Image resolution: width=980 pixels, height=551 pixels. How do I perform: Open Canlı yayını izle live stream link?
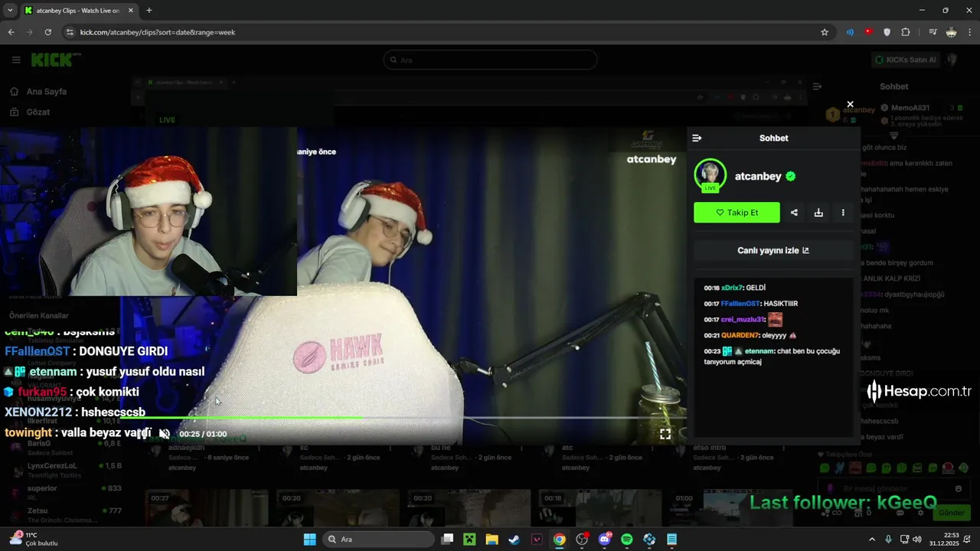click(x=773, y=250)
